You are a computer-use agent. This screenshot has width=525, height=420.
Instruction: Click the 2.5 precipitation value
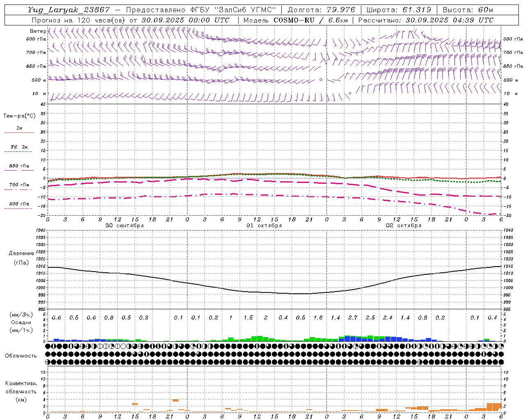pyautogui.click(x=370, y=317)
